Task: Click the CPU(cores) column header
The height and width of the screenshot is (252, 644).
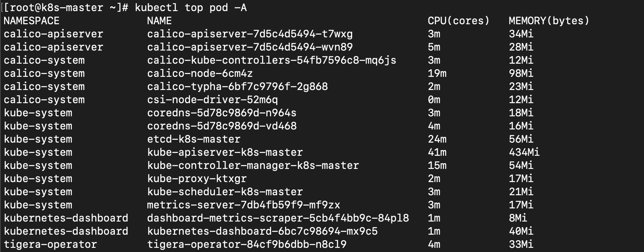Action: pos(459,21)
